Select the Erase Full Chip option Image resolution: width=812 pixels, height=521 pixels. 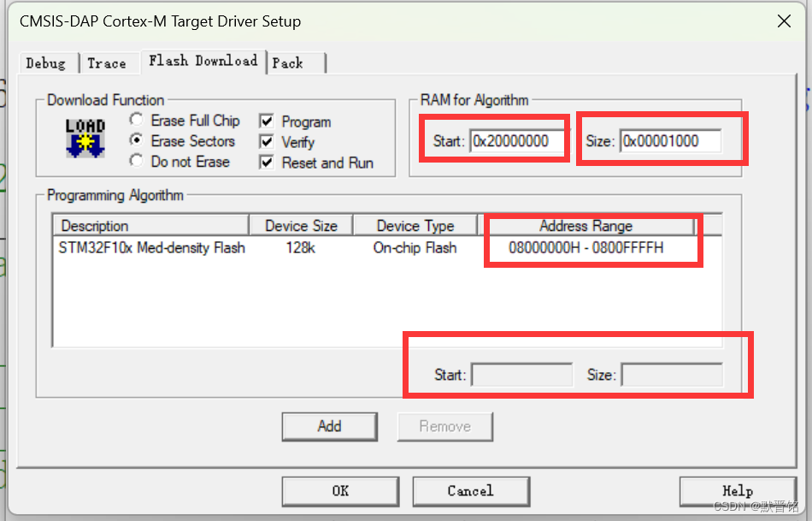pyautogui.click(x=136, y=121)
